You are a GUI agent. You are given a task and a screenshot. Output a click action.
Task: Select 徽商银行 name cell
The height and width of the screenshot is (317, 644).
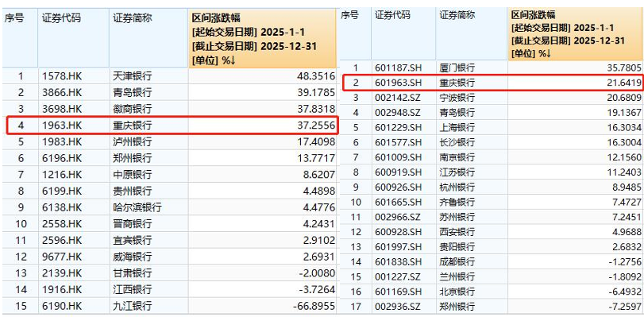click(133, 109)
